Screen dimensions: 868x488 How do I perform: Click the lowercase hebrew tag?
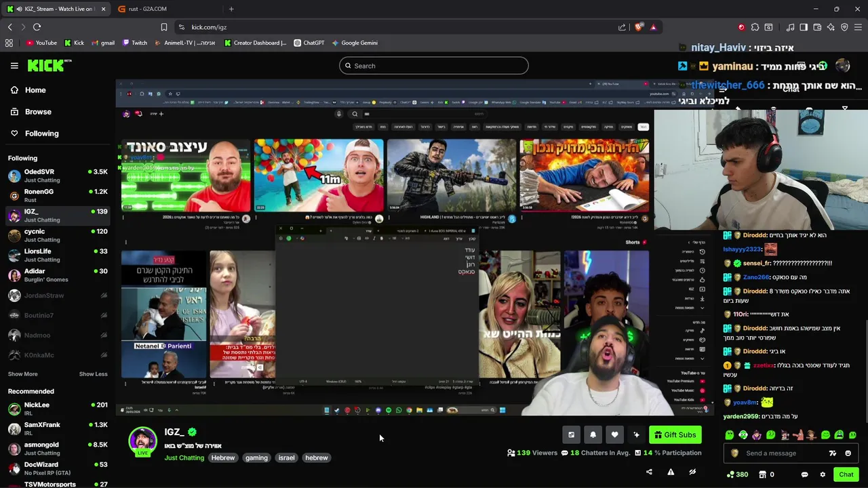pyautogui.click(x=317, y=458)
